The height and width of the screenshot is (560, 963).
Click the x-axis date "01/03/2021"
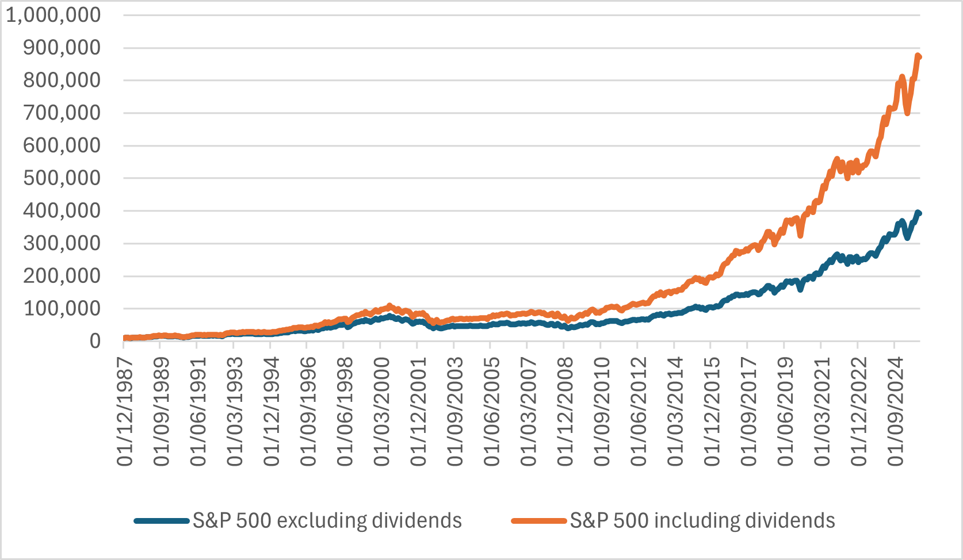(x=822, y=412)
